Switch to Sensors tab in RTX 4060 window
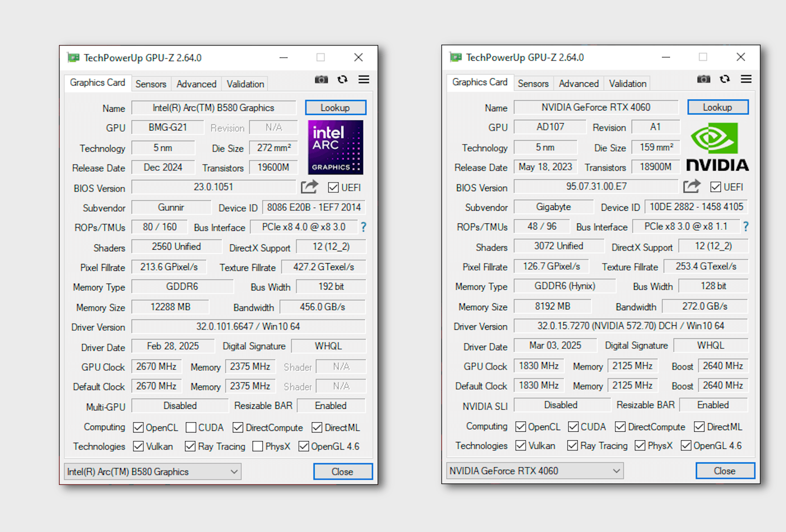 (x=533, y=83)
